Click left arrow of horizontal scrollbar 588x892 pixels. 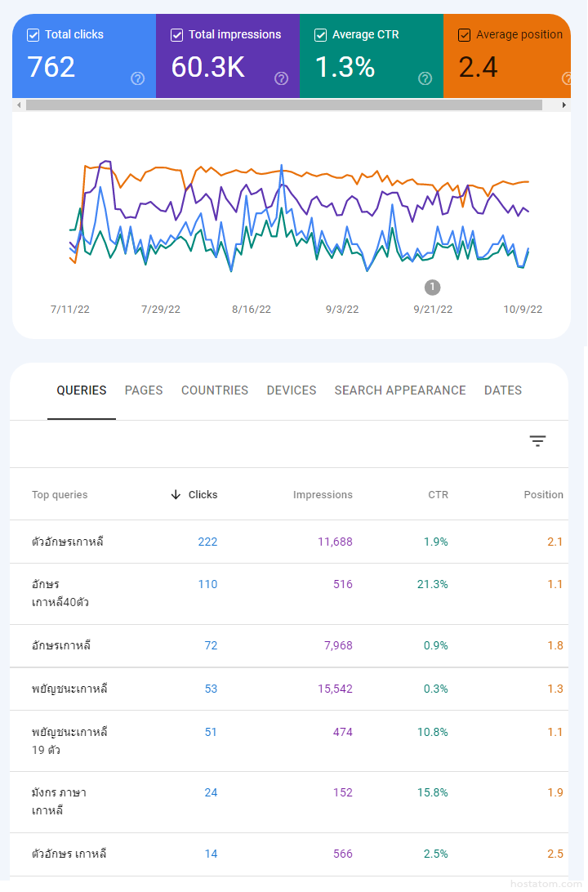tap(18, 105)
